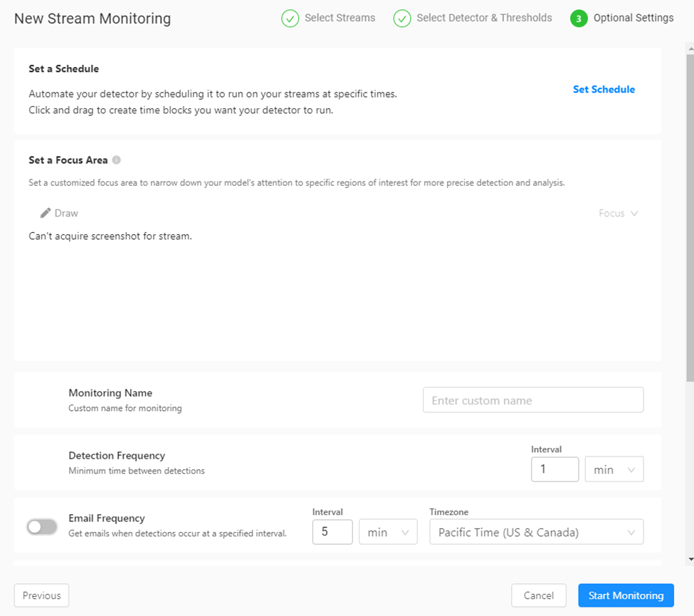
Task: Go back with the Previous button
Action: (x=41, y=595)
